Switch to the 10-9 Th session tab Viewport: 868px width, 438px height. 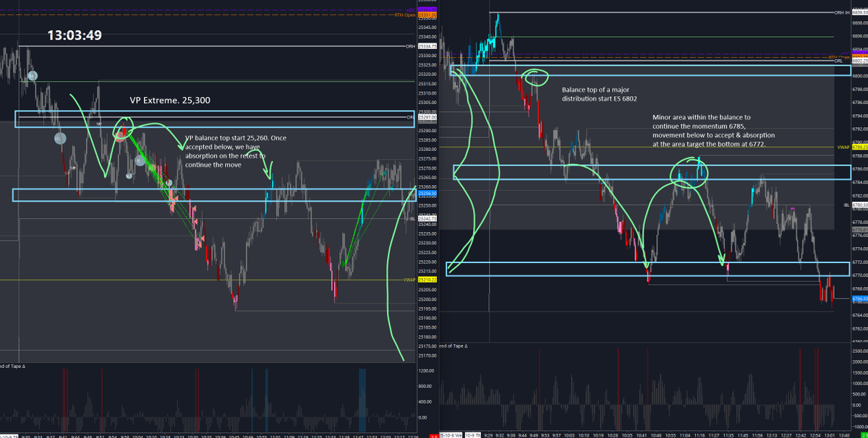coord(472,434)
